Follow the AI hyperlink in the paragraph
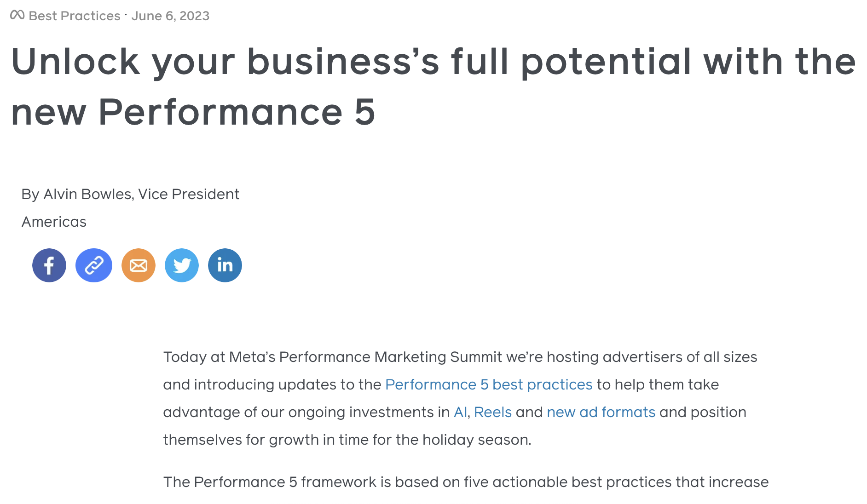 pyautogui.click(x=460, y=412)
